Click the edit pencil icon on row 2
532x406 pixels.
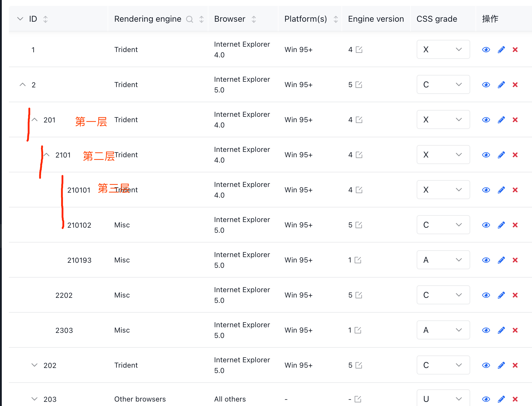click(x=501, y=84)
